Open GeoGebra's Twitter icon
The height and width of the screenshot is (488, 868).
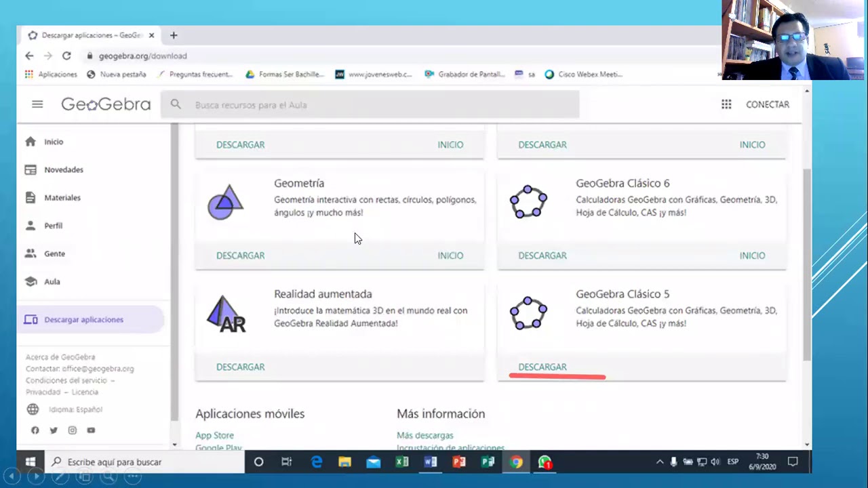(54, 430)
